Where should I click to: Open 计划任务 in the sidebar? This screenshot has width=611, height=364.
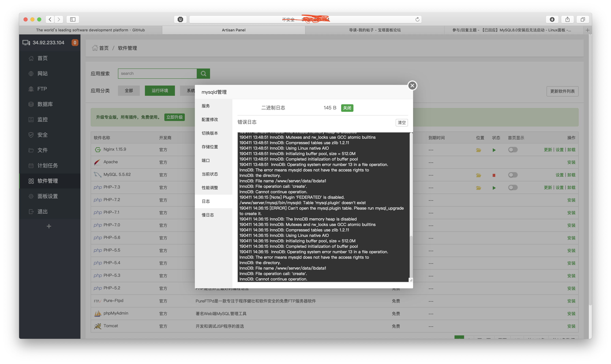click(50, 166)
